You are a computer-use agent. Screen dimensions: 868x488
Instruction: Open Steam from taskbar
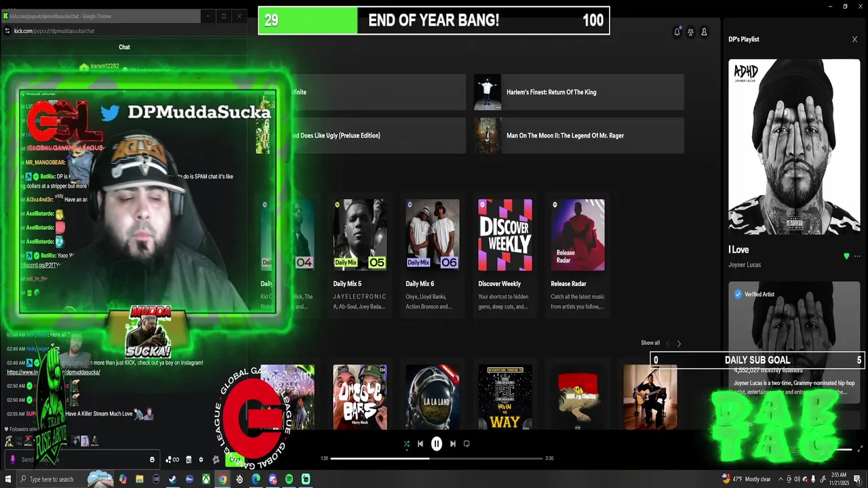pos(173,479)
